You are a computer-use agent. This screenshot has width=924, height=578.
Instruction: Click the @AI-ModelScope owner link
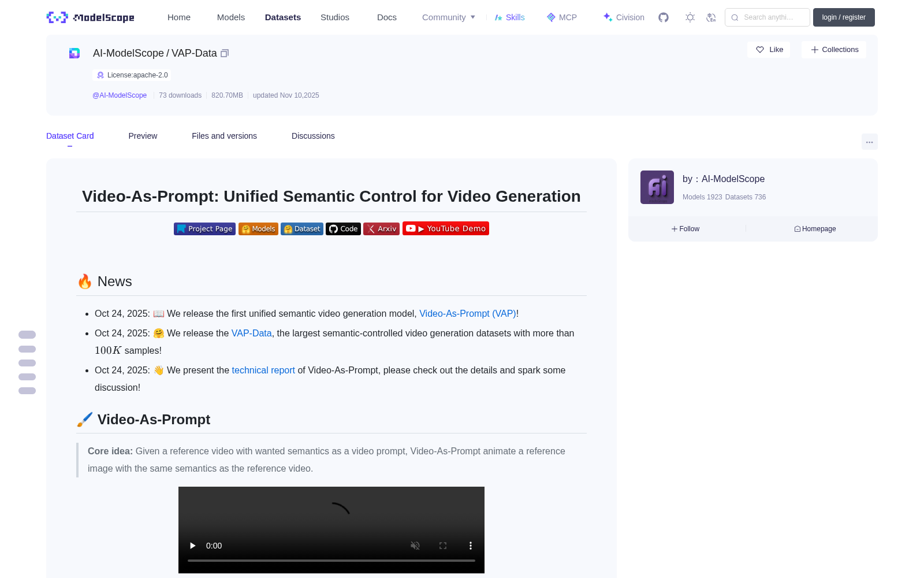(x=120, y=95)
